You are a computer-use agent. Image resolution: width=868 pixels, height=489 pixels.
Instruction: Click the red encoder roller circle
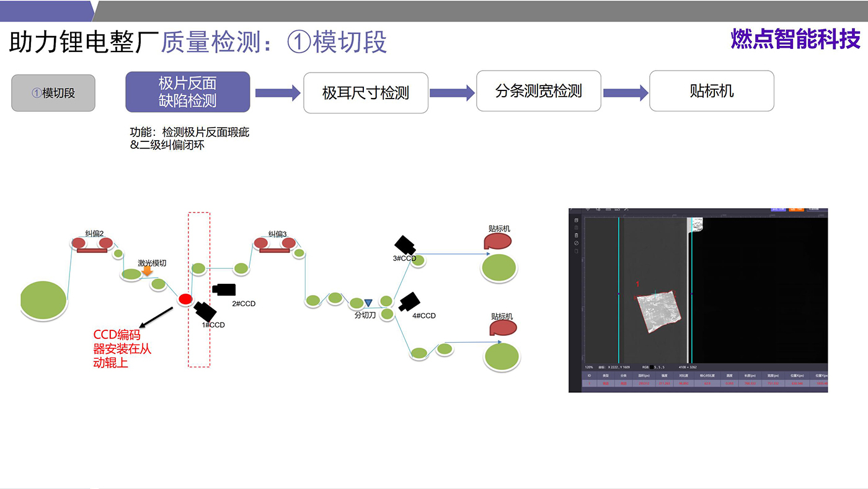[x=185, y=300]
